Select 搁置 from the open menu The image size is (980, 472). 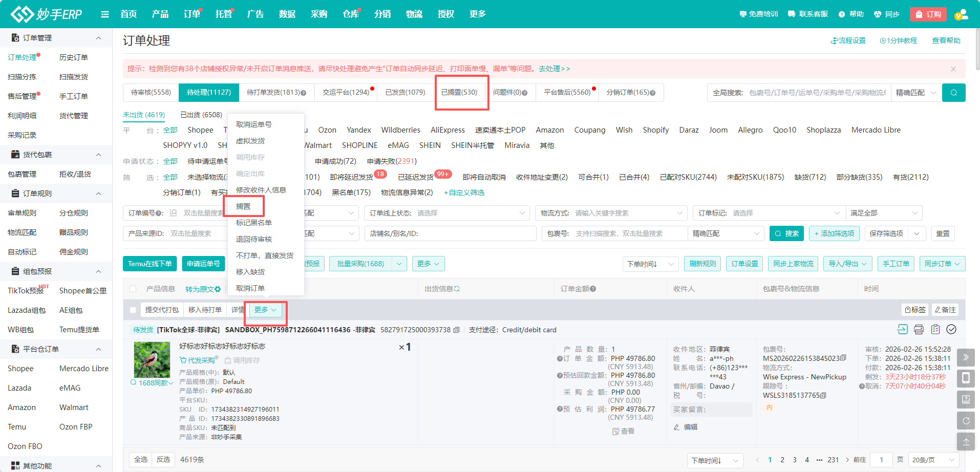244,206
